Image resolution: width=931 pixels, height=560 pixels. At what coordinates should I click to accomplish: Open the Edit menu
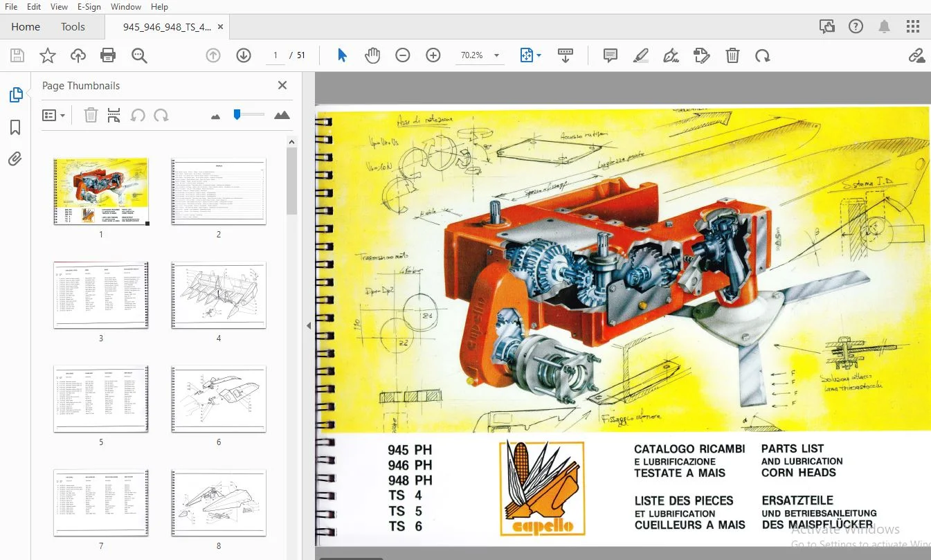[x=33, y=6]
